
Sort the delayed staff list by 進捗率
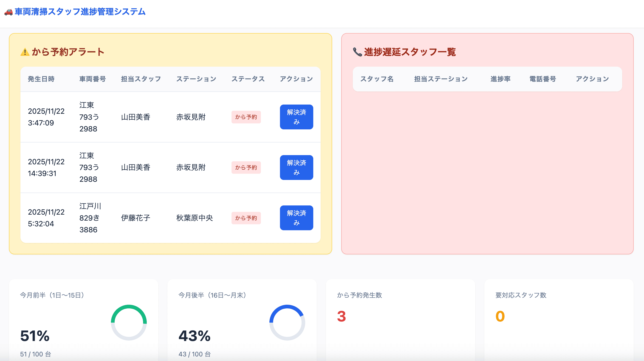[x=500, y=79]
